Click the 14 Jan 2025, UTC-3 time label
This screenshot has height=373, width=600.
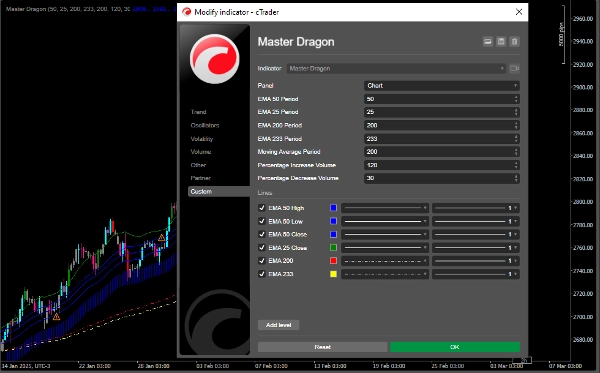(25, 366)
